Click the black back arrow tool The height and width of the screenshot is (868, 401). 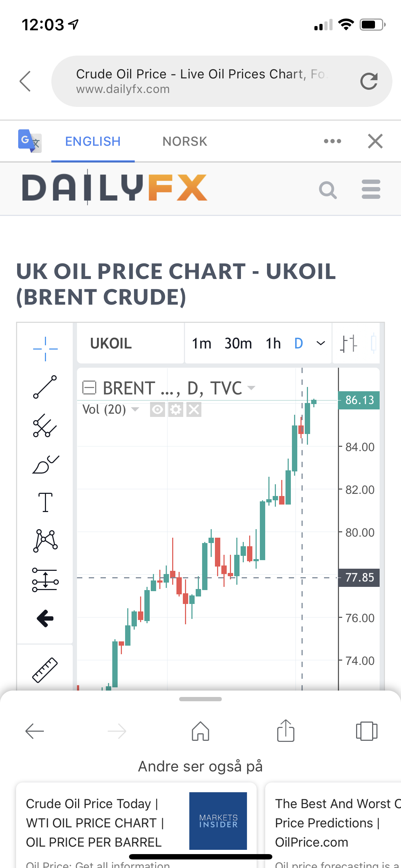point(45,618)
